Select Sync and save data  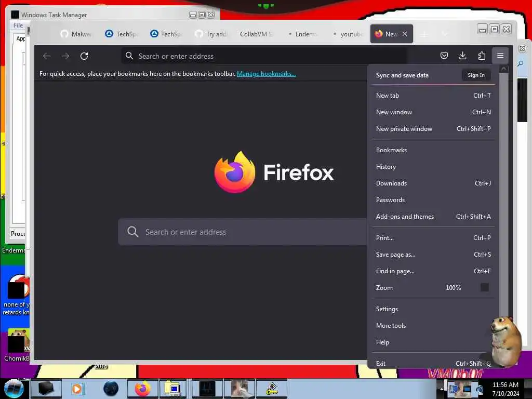(402, 75)
